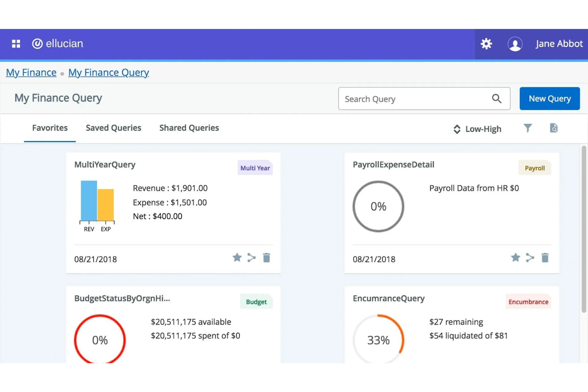Click the user profile avatar icon
The height and width of the screenshot is (392, 588).
tap(515, 44)
